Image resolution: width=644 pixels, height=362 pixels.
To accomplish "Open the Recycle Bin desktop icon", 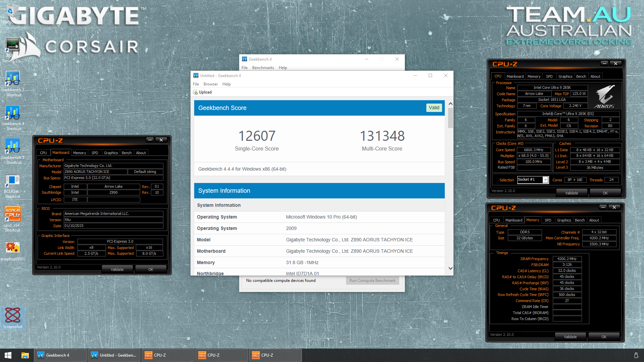I will click(x=12, y=14).
